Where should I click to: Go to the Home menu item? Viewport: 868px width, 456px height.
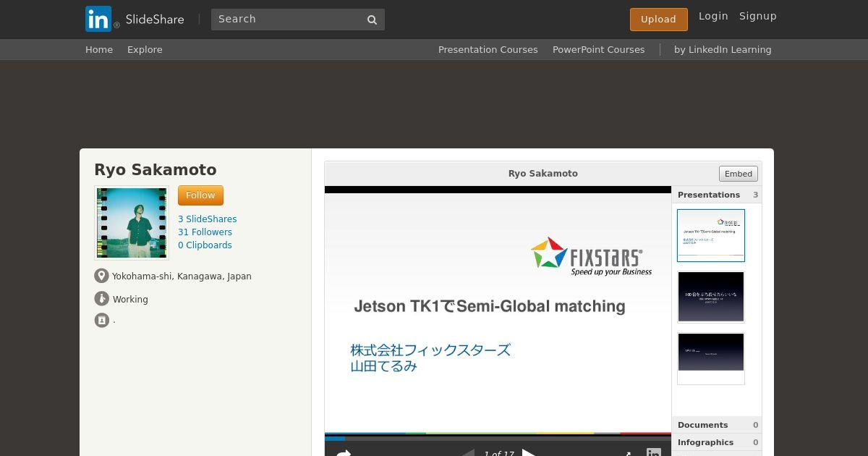tap(99, 49)
